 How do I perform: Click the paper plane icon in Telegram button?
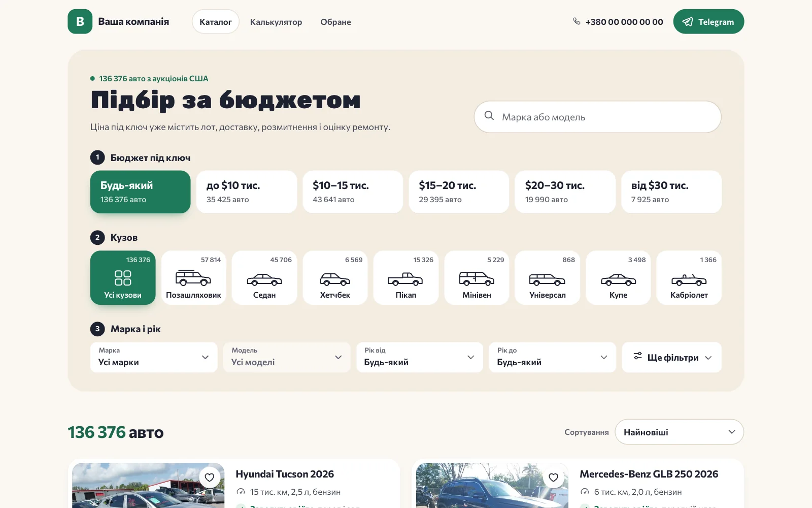click(688, 22)
